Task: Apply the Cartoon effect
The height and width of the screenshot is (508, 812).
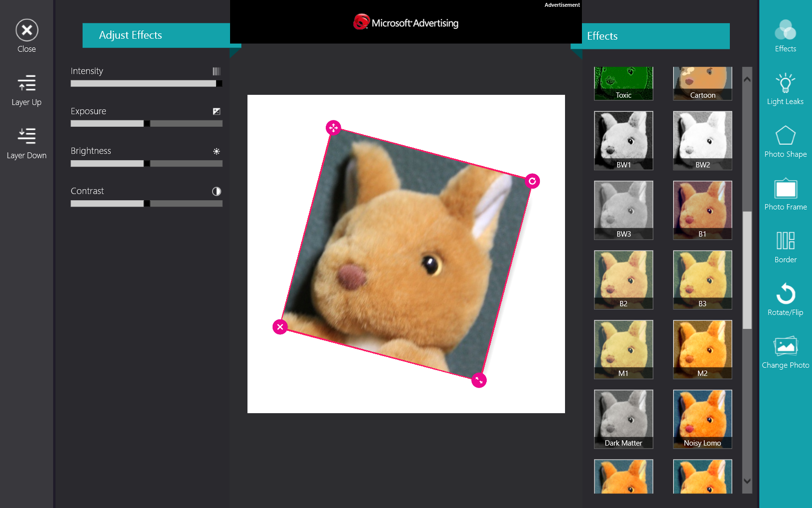Action: (702, 84)
